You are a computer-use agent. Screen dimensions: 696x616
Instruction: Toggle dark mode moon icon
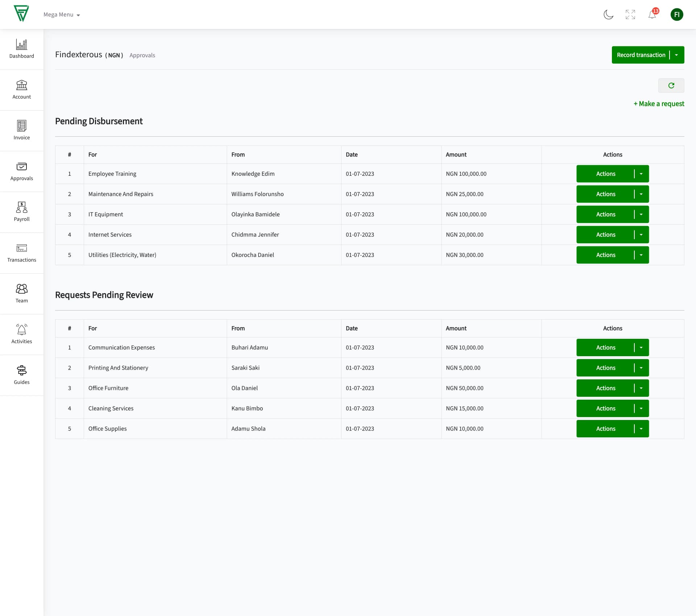point(608,14)
